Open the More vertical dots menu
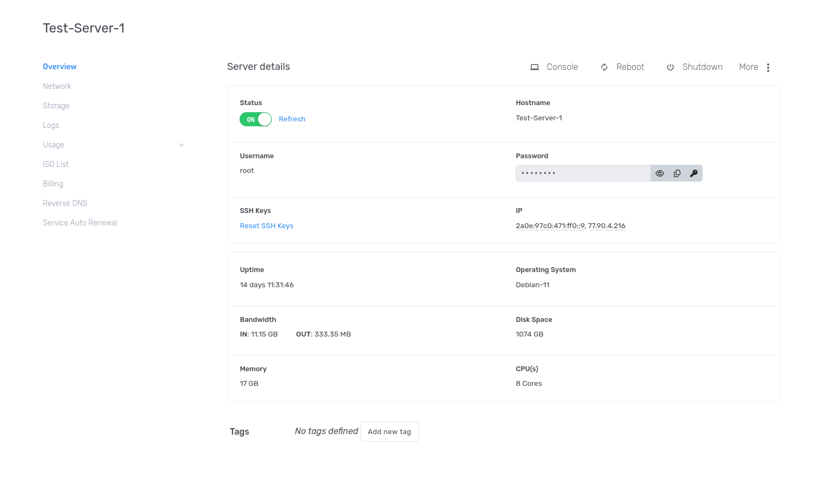Viewport: 817px width, 504px height. click(768, 67)
